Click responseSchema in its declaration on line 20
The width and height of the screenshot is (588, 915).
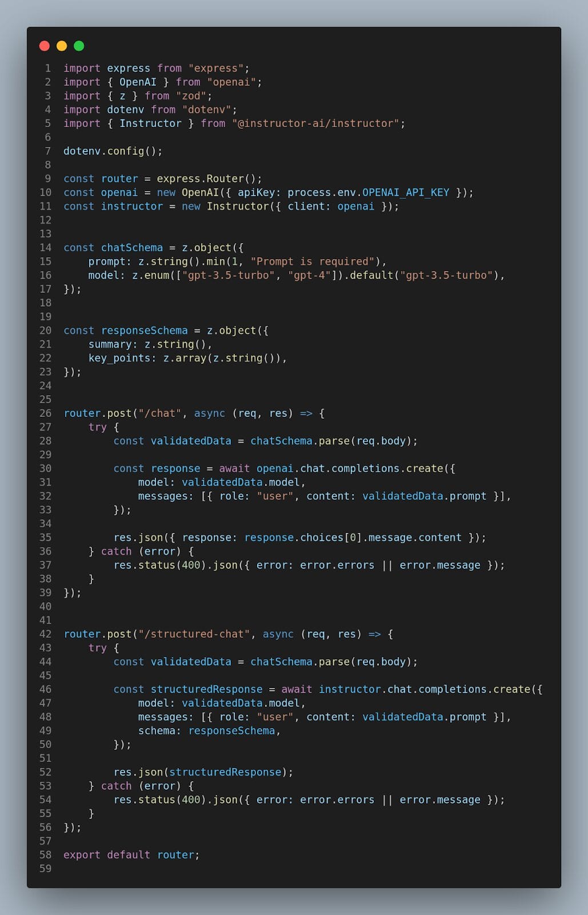(x=144, y=331)
